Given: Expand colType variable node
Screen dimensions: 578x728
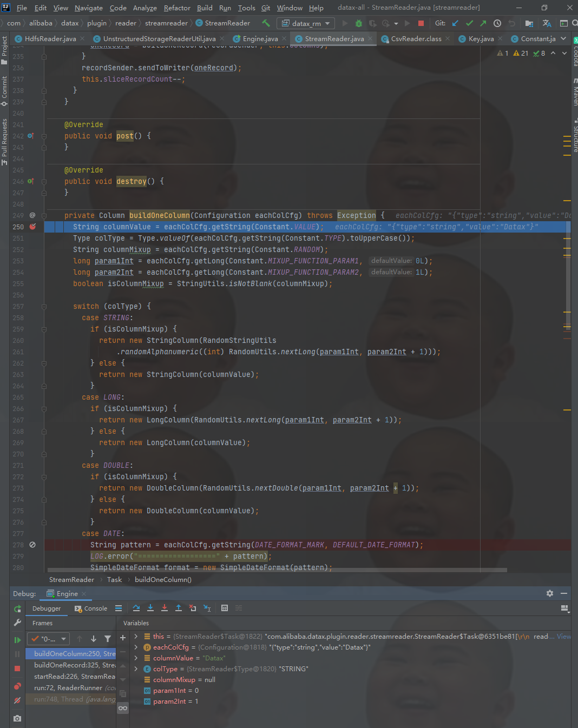Looking at the screenshot, I should coord(136,669).
